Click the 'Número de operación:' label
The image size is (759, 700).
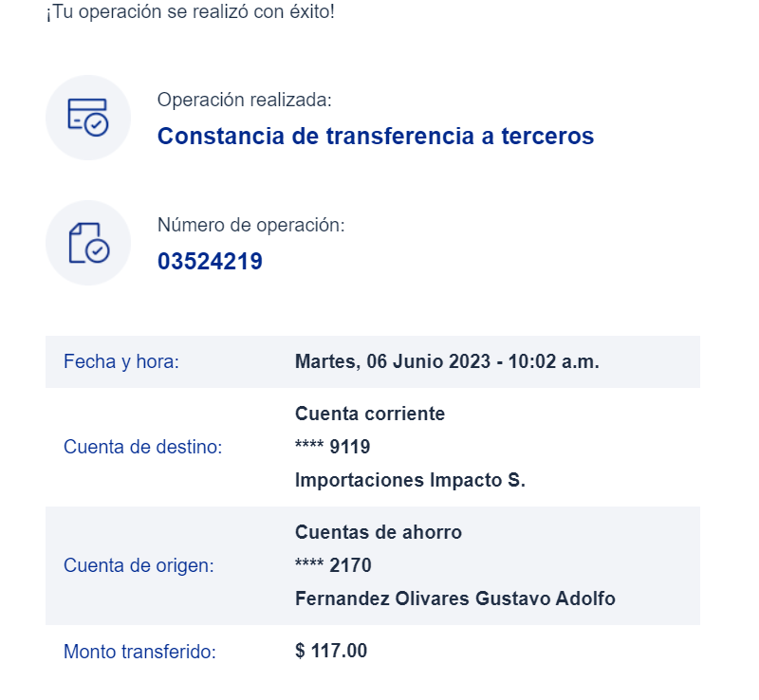[250, 226]
